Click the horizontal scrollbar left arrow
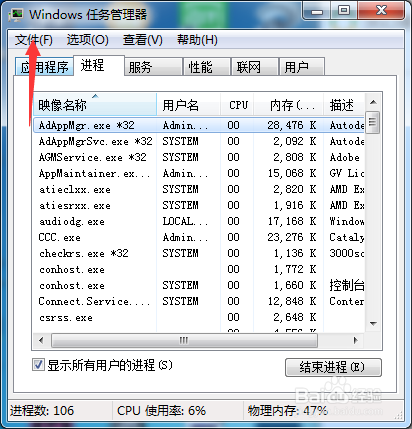 click(x=41, y=340)
